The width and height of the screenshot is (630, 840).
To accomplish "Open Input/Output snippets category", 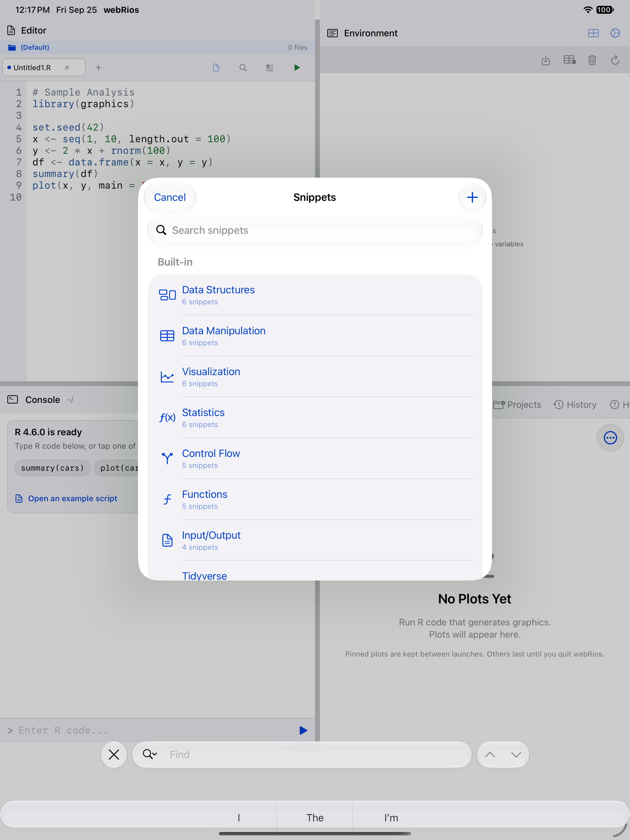I will pyautogui.click(x=315, y=540).
